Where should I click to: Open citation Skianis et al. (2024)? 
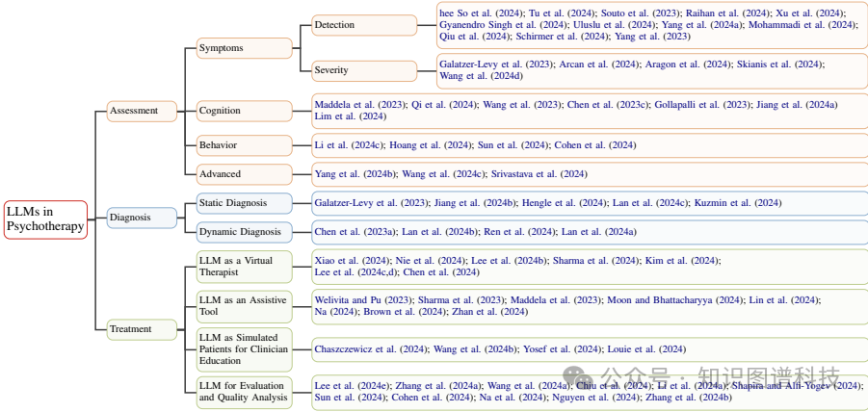click(780, 64)
